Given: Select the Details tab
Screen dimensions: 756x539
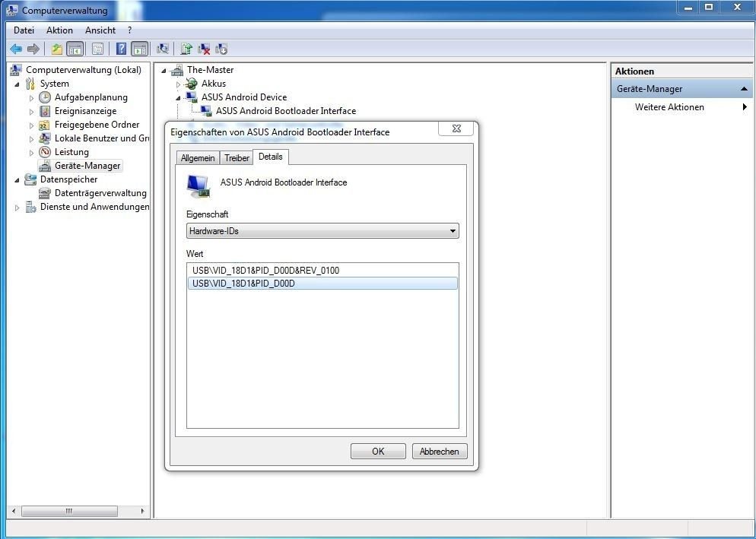Looking at the screenshot, I should tap(271, 157).
